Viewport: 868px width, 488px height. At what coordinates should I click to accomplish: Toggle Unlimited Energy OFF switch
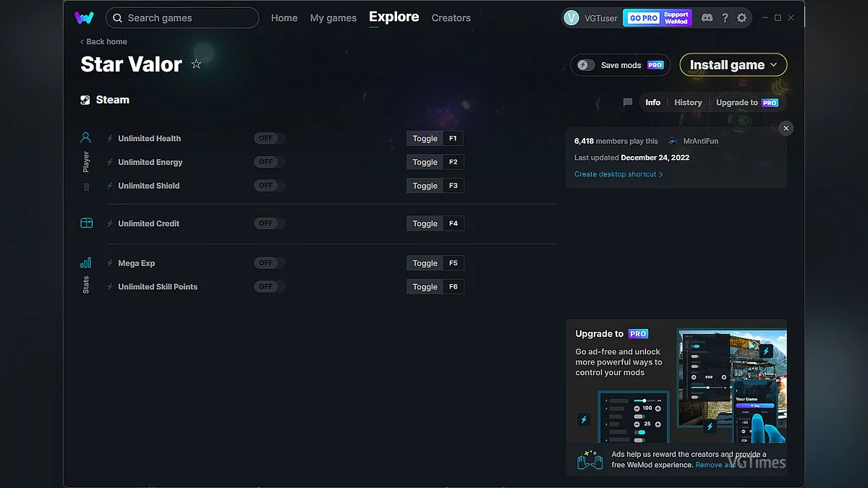(x=269, y=163)
